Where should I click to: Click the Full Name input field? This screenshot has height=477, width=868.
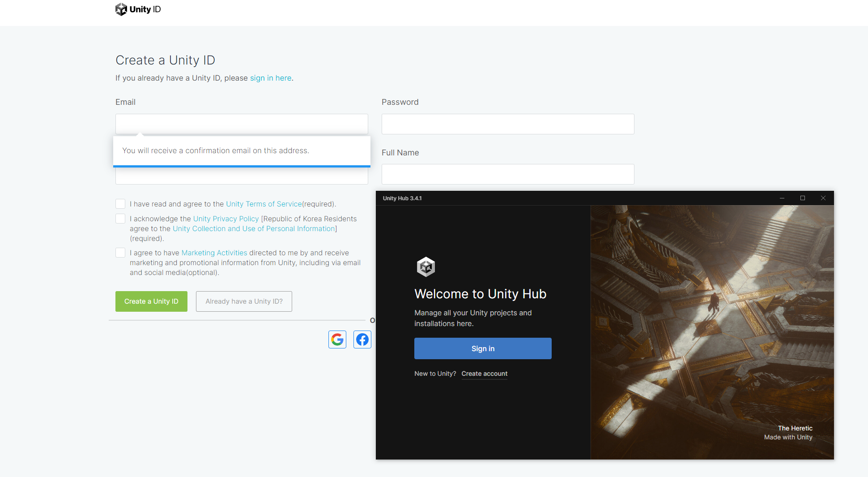tap(508, 174)
